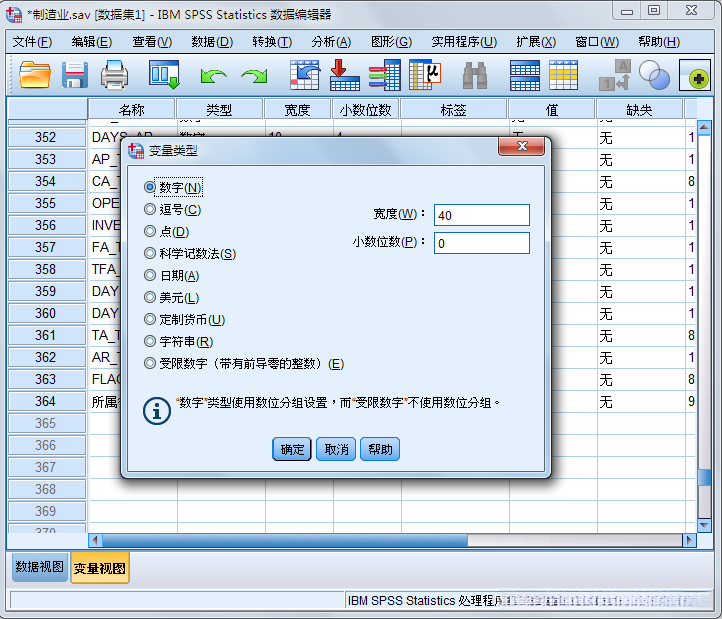Save the dataset with floppy icon
The image size is (722, 619).
(x=75, y=75)
